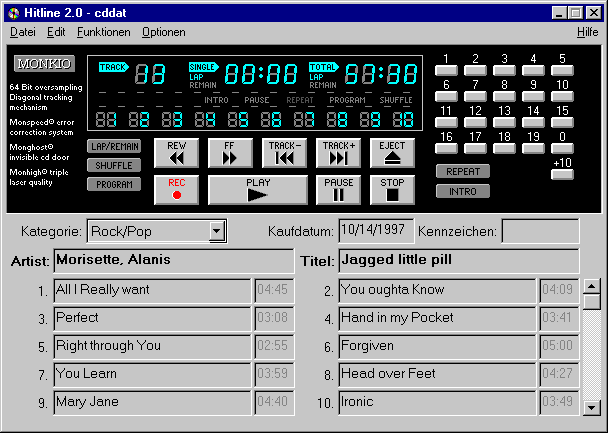Click track 10 field Ironic
The height and width of the screenshot is (433, 608).
tap(437, 403)
